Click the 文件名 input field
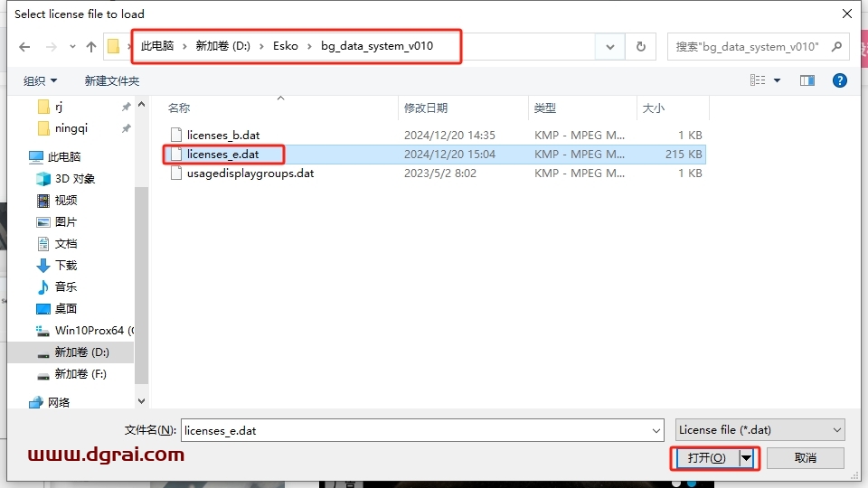 (x=420, y=431)
